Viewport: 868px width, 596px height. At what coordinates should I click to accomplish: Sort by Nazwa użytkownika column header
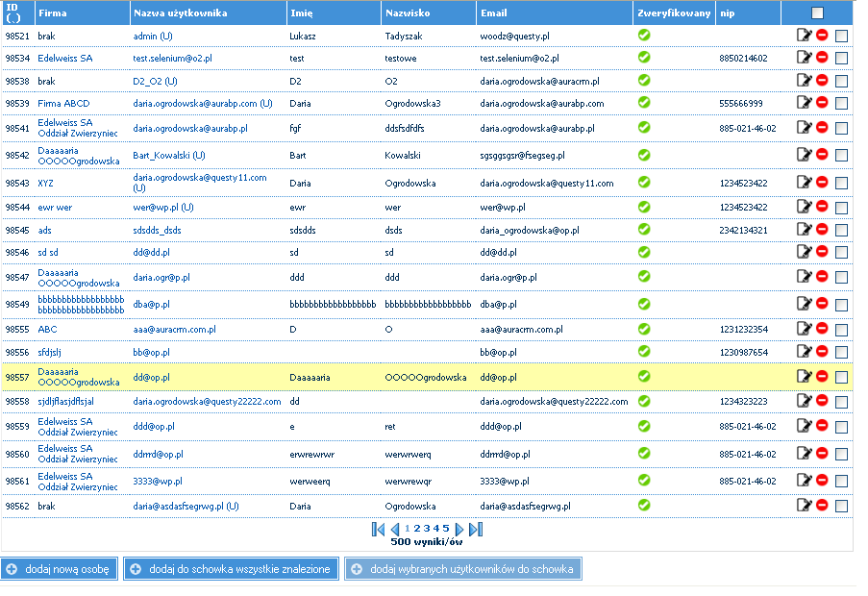click(x=180, y=13)
